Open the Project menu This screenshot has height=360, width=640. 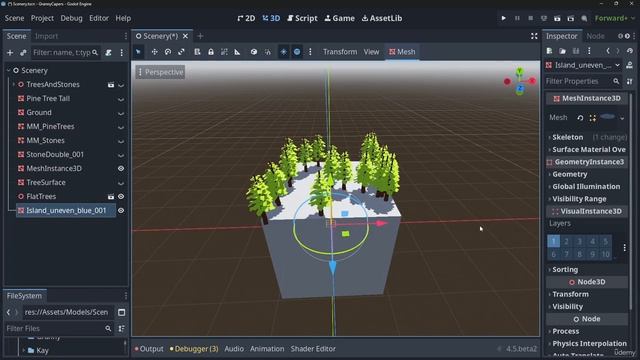click(x=42, y=18)
